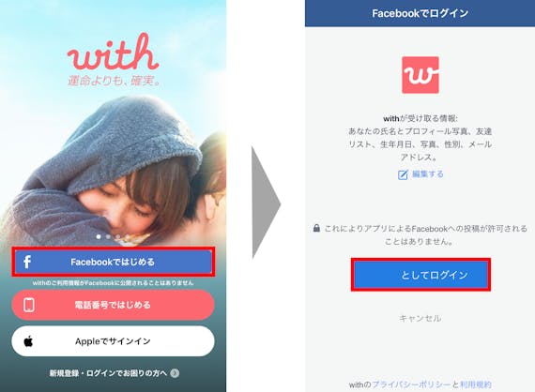Screen dimensions: 535x392
Task: Select the first carousel page dot
Action: click(x=99, y=236)
